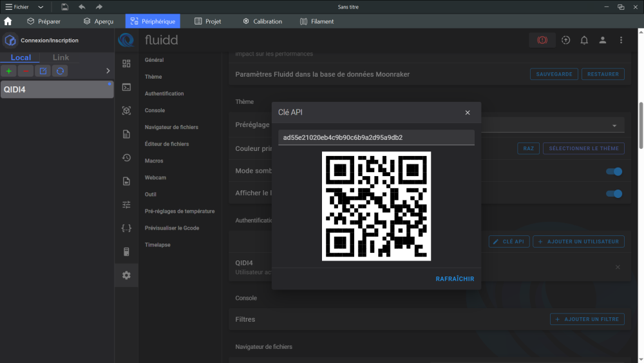Viewport: 644px width, 363px height.
Task: Close the Clé API dialog
Action: [x=468, y=113]
